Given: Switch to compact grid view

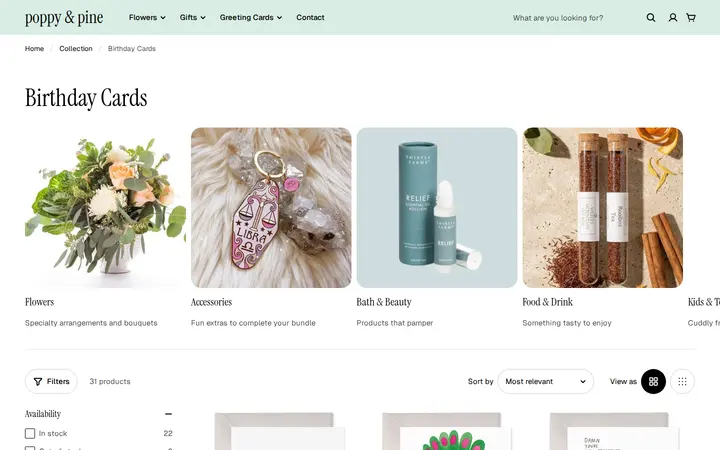Looking at the screenshot, I should (x=682, y=382).
